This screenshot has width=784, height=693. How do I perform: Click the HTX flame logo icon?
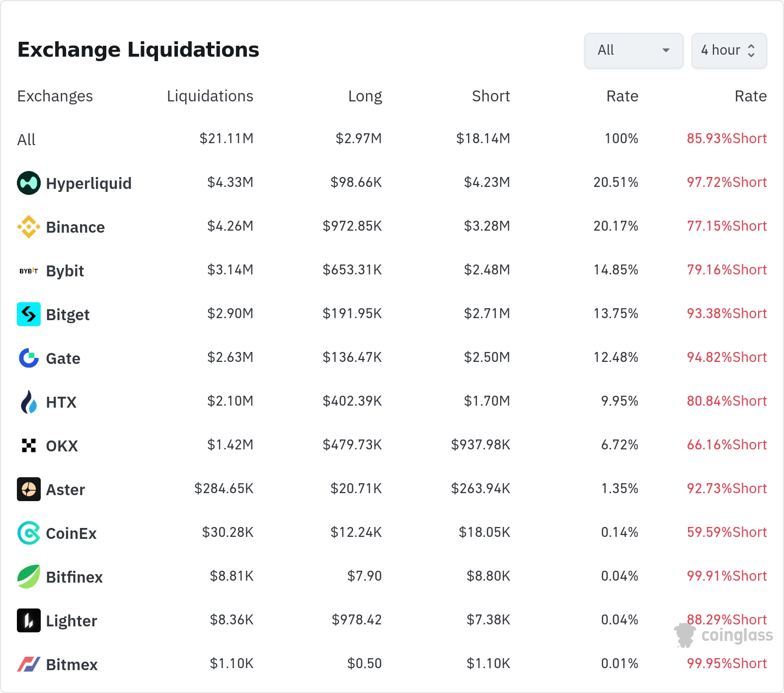tap(29, 402)
